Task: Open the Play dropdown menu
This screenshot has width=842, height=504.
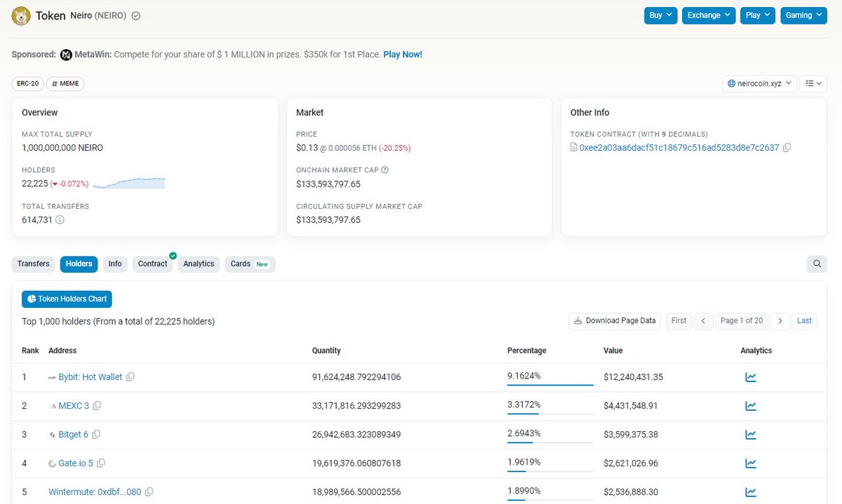Action: [758, 15]
